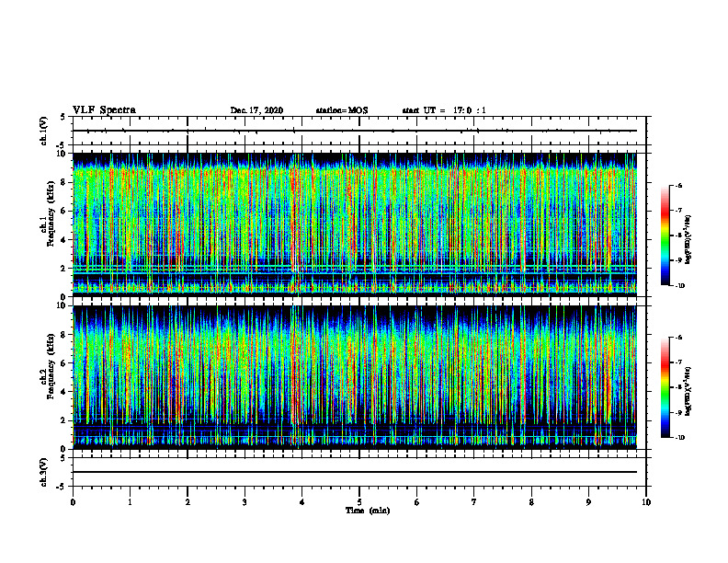728x563 pixels.
Task: Click the time axis tick label "1"
Action: point(130,502)
